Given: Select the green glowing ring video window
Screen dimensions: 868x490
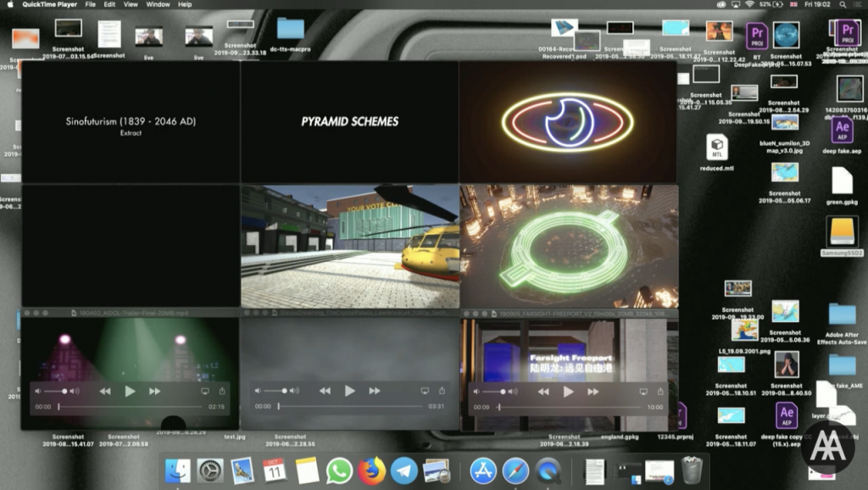Looking at the screenshot, I should 569,247.
